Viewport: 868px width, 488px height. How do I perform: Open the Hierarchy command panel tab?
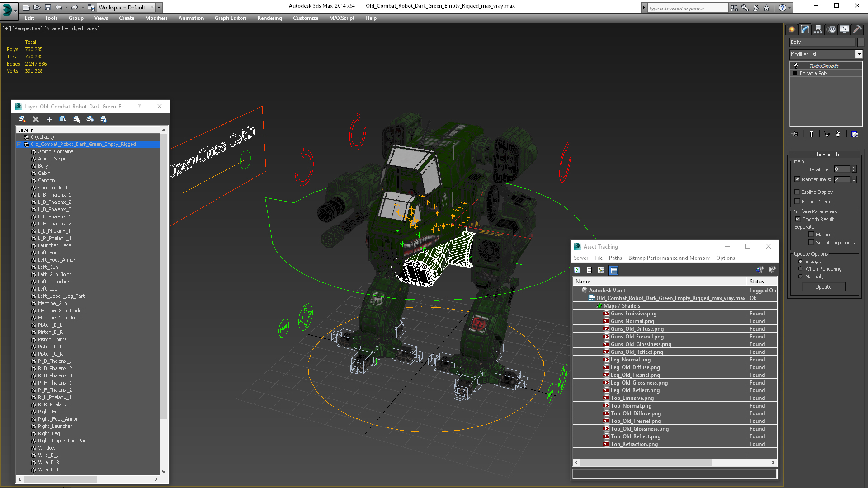click(818, 29)
